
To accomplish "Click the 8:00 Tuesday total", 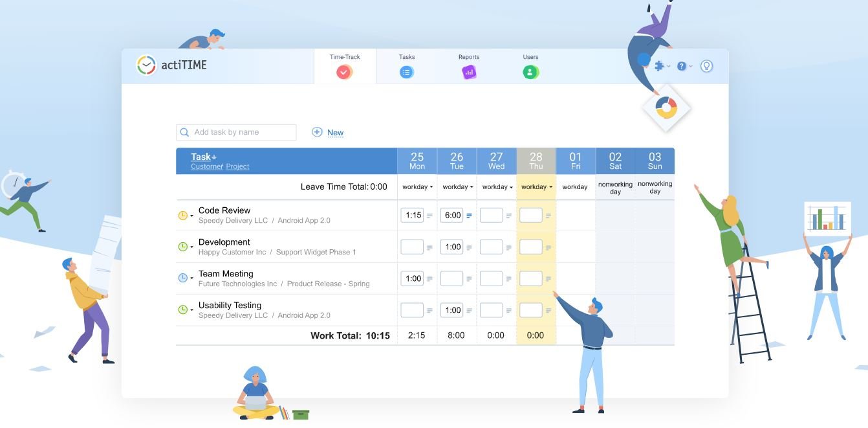I will pyautogui.click(x=456, y=335).
